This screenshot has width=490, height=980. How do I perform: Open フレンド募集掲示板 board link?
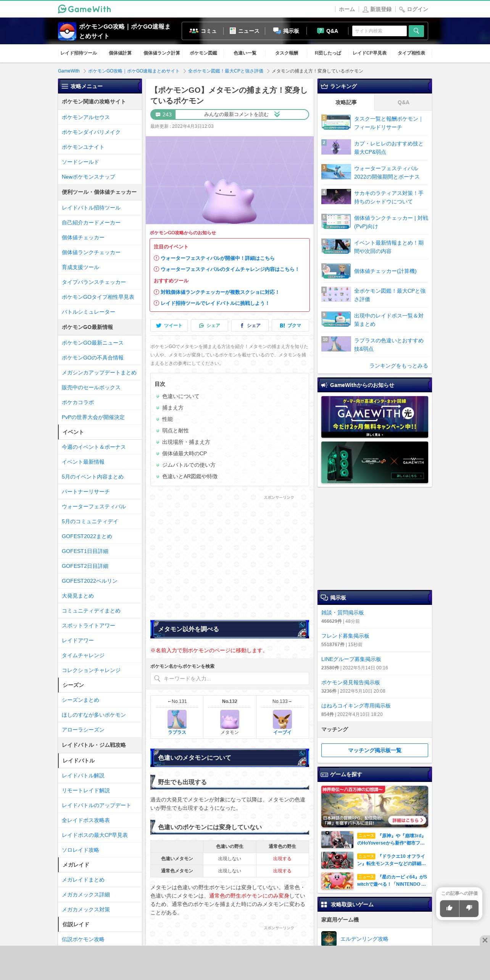[x=345, y=636]
